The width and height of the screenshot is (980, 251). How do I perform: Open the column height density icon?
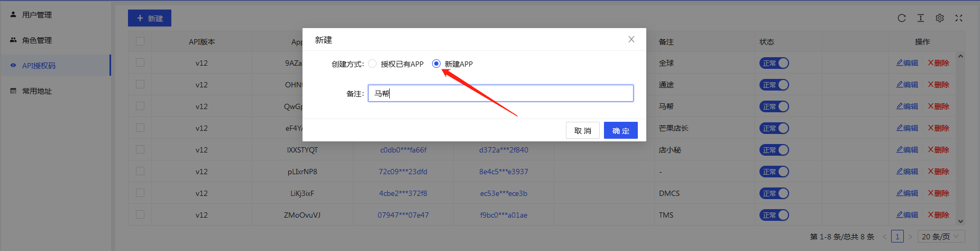pyautogui.click(x=921, y=18)
